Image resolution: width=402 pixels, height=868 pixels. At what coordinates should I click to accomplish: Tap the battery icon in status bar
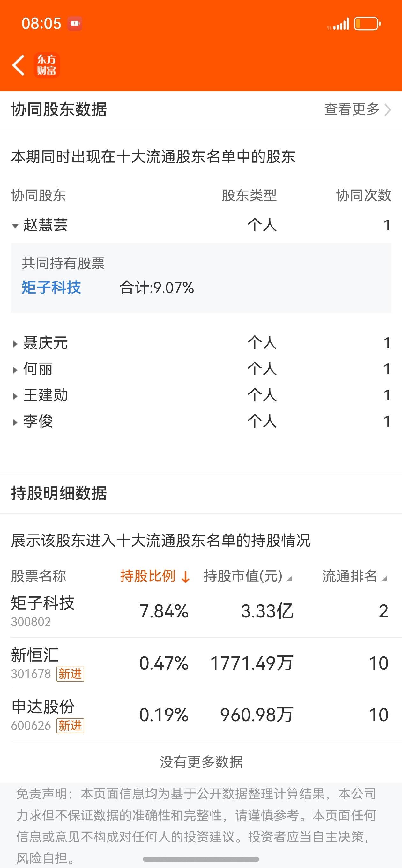point(367,24)
